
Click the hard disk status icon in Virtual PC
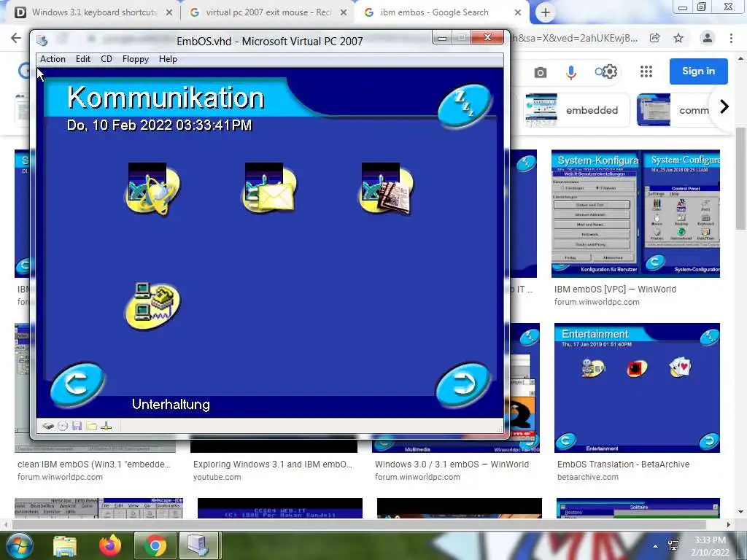pos(47,426)
